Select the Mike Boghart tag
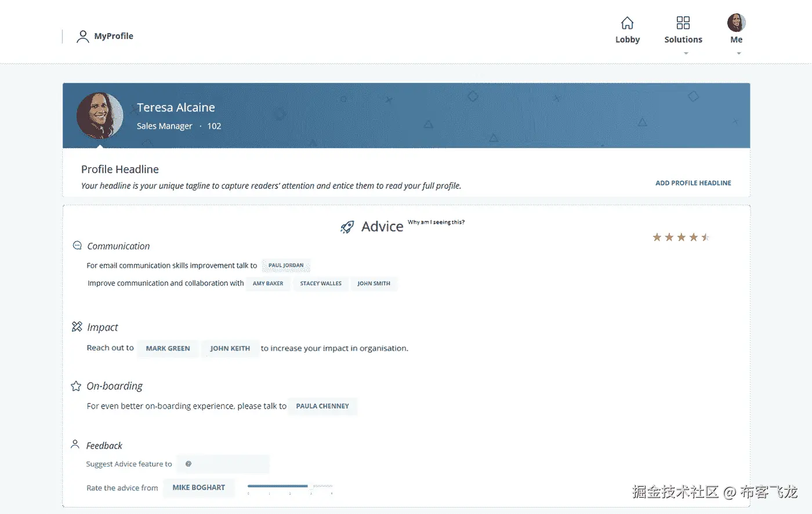The image size is (812, 514). click(199, 488)
